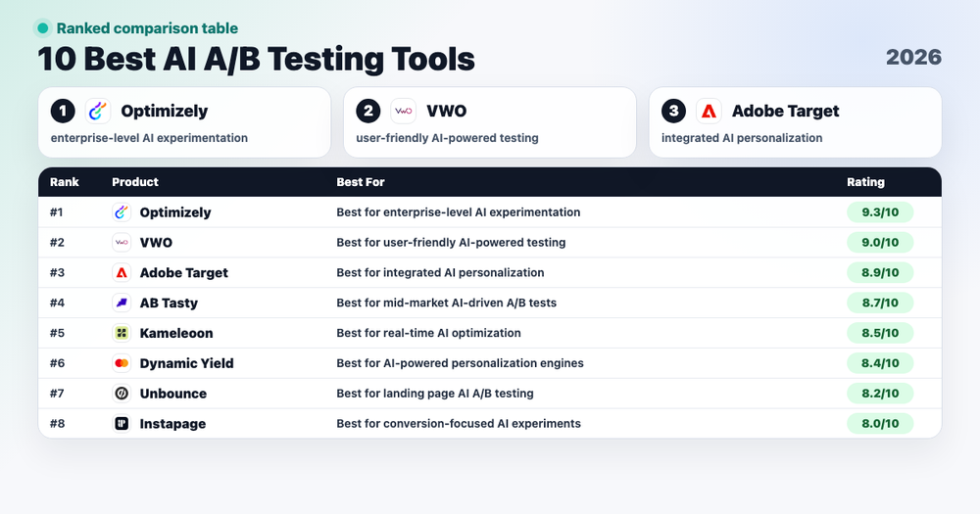980x514 pixels.
Task: Click the number 3 badge in Adobe Target card
Action: [x=674, y=112]
